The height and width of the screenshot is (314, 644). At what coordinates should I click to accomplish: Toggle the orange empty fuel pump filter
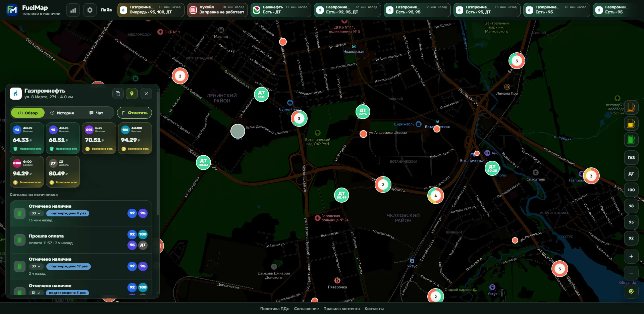tap(631, 107)
